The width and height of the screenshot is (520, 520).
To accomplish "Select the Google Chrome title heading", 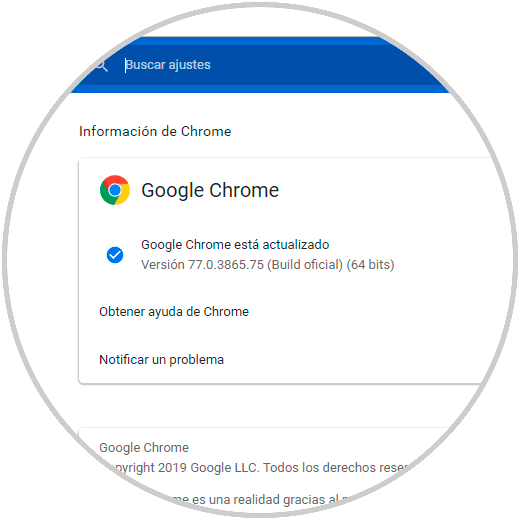I will click(210, 190).
